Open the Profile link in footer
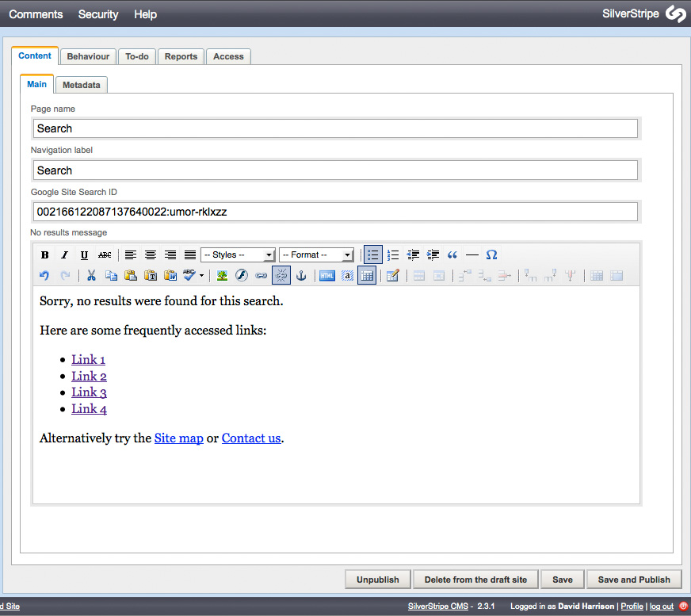The height and width of the screenshot is (616, 691). coord(632,606)
